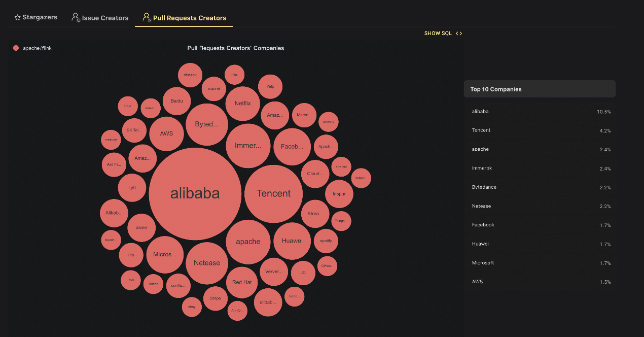Click the aiven bubble
Screen dimensions: 644x337
(x=141, y=228)
